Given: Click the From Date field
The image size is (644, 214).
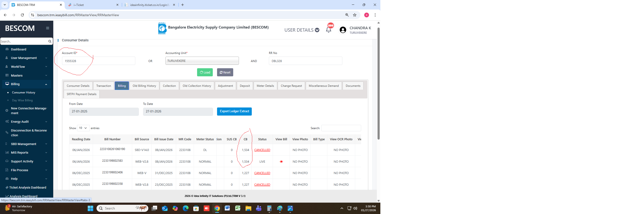Looking at the screenshot, I should (x=104, y=112).
